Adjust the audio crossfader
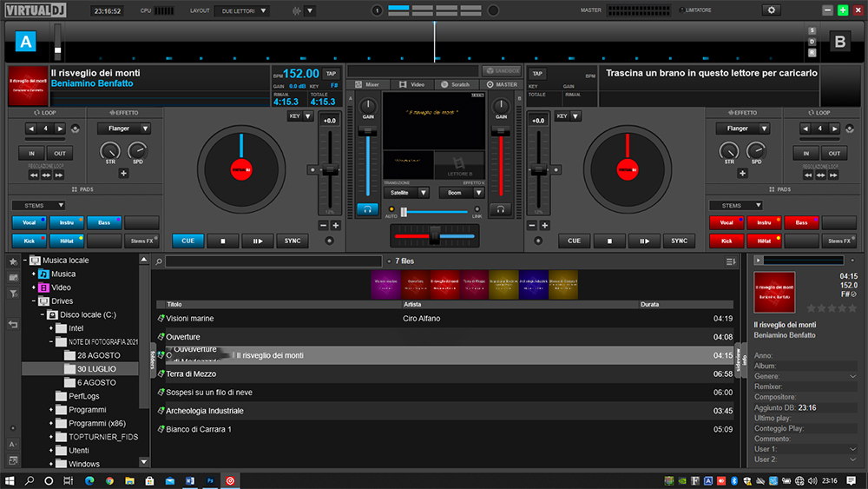The height and width of the screenshot is (489, 868). click(x=435, y=236)
